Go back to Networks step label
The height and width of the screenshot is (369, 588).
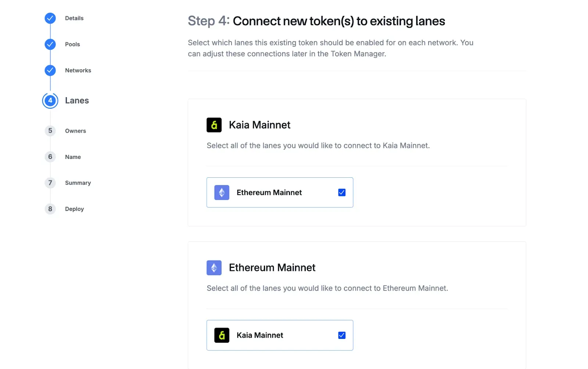(x=78, y=71)
